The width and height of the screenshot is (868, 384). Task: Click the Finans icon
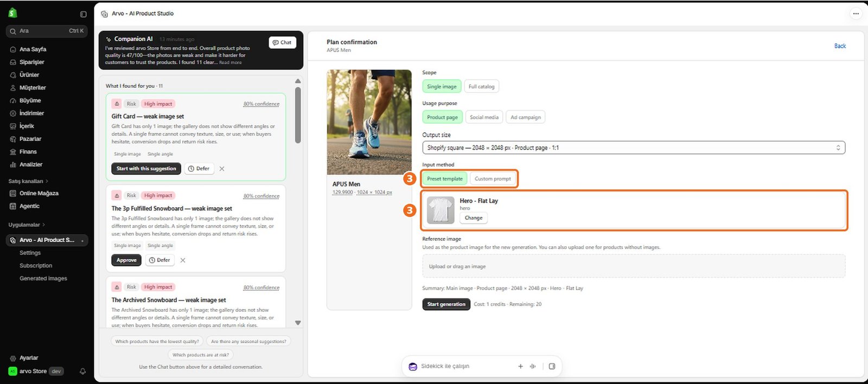pos(13,152)
